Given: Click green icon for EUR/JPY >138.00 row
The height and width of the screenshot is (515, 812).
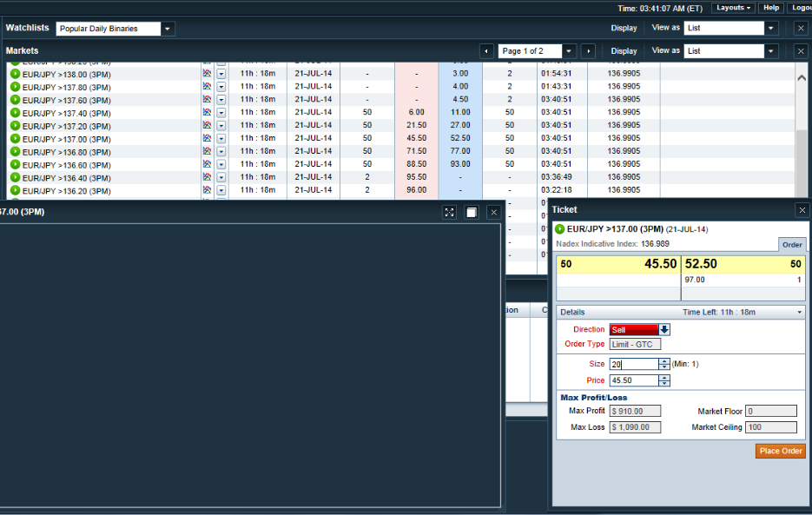Looking at the screenshot, I should (x=15, y=74).
